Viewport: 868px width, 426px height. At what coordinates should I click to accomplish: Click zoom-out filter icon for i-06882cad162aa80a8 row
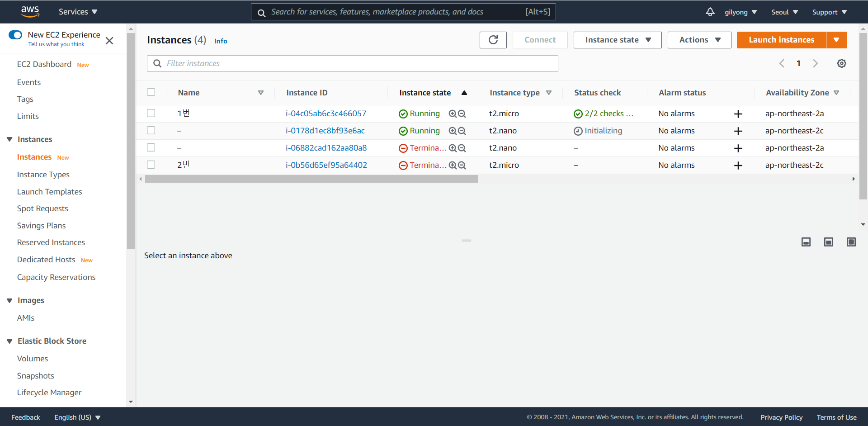click(462, 148)
